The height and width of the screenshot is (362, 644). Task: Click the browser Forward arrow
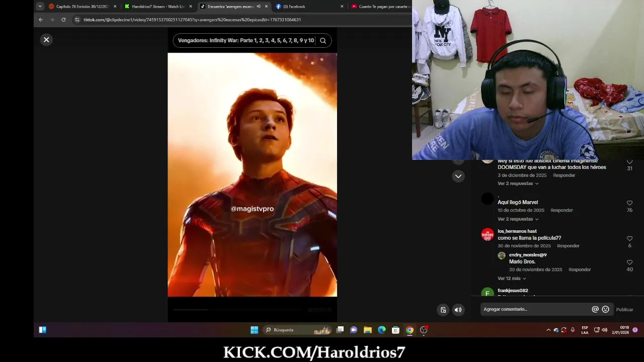click(x=52, y=20)
